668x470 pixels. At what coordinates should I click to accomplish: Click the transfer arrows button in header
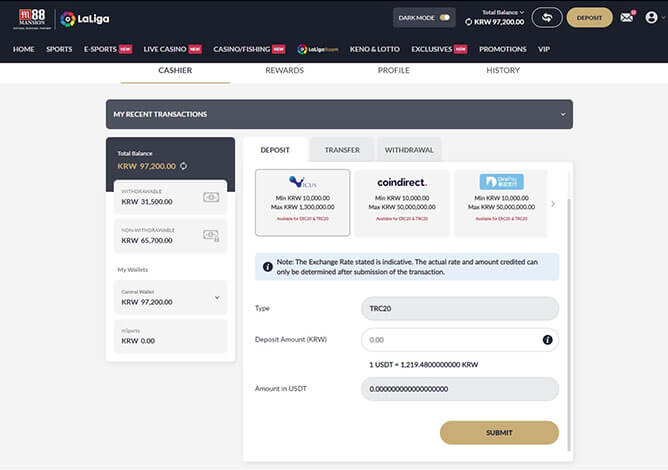pyautogui.click(x=546, y=17)
